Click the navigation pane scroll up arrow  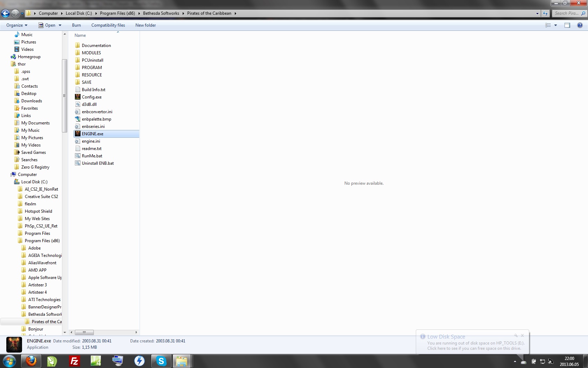pos(65,34)
